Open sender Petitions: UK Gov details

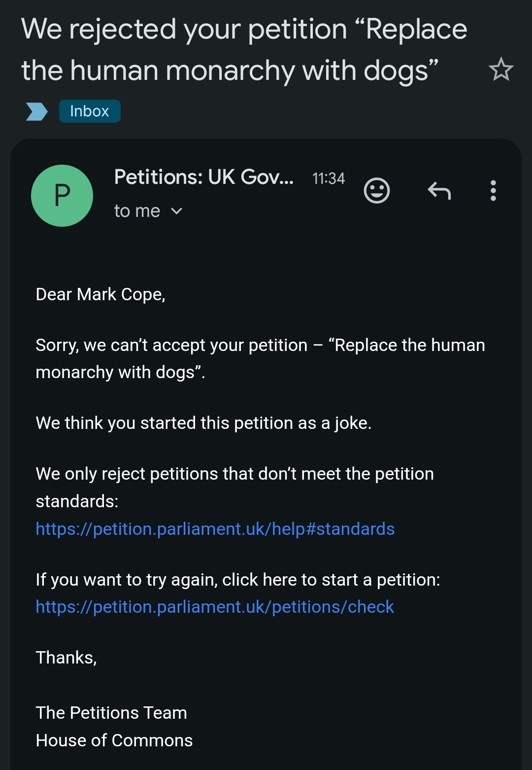coord(203,177)
